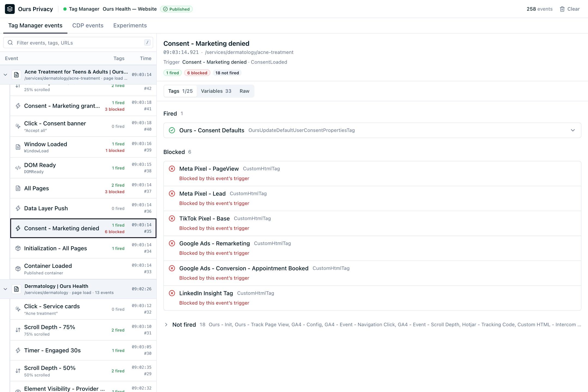Click the cube icon of Container Loaded row
Screen dimensions: 588x392
click(18, 269)
